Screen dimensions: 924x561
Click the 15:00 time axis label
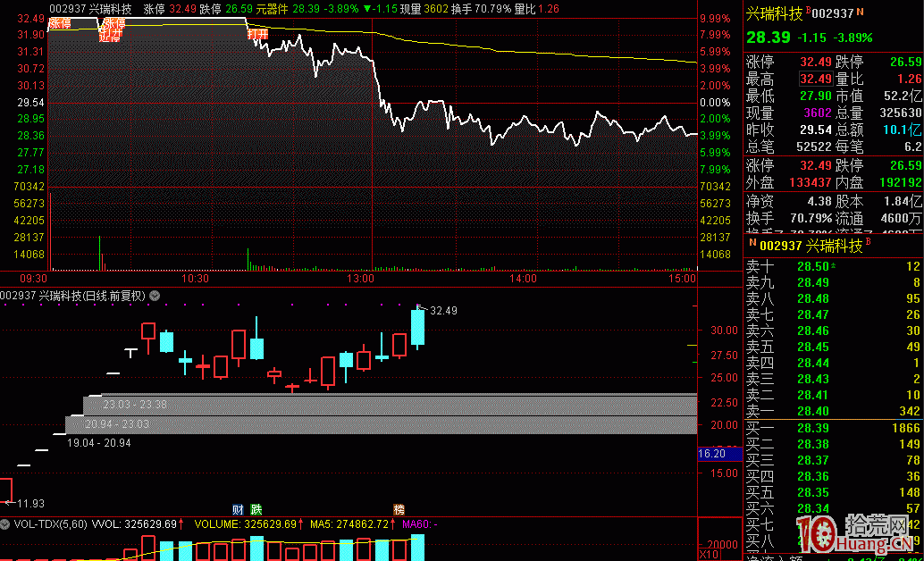tap(681, 278)
